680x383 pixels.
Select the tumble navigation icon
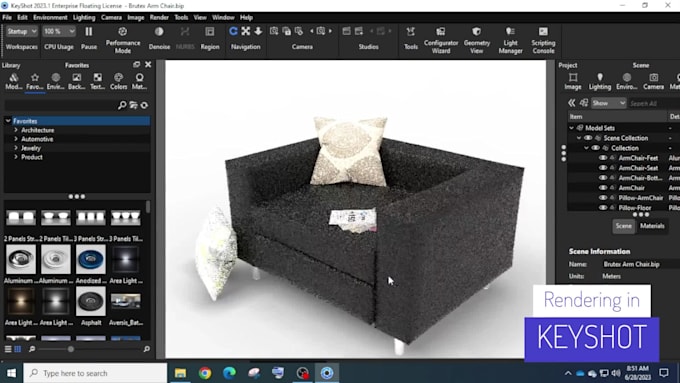233,31
